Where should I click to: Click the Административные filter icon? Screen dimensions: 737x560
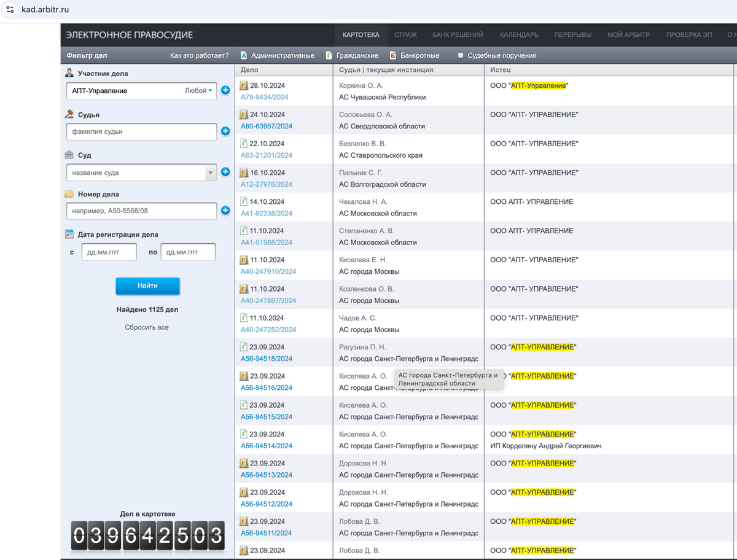[x=244, y=55]
